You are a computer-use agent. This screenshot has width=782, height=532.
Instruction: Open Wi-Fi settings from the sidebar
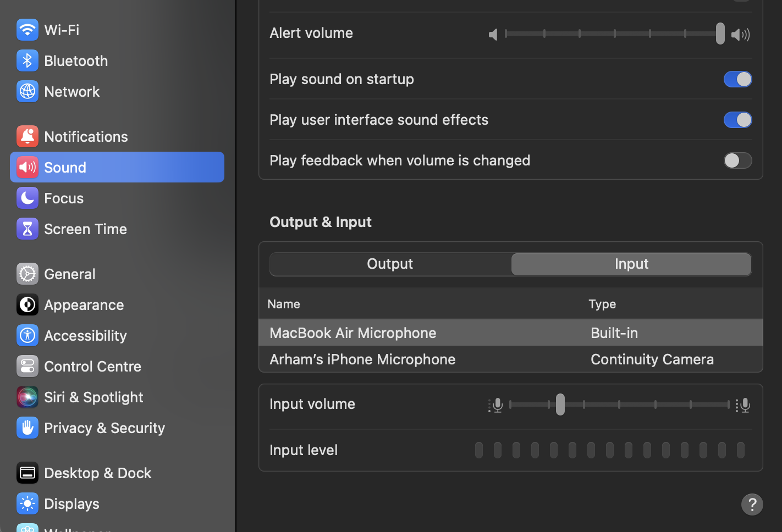tap(27, 30)
